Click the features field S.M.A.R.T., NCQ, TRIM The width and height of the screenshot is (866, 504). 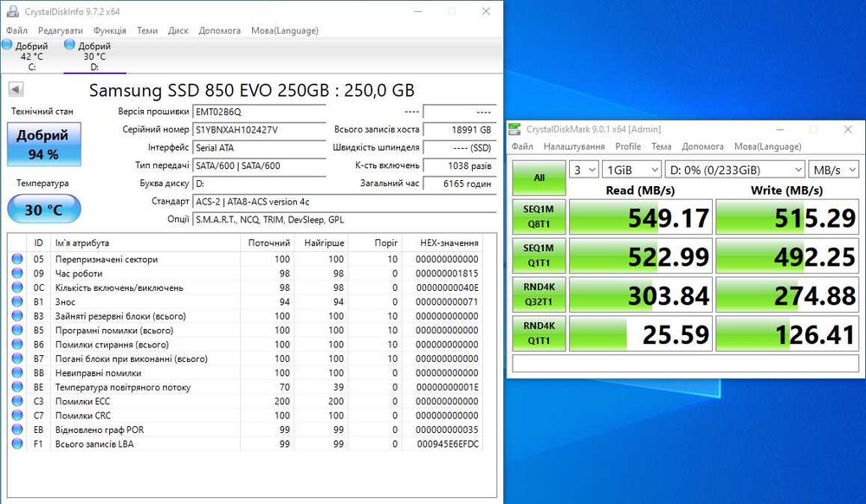(345, 220)
